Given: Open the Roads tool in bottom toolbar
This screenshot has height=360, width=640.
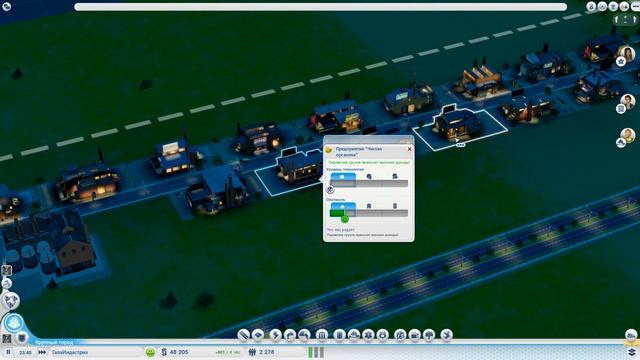Looking at the screenshot, I should click(x=243, y=335).
